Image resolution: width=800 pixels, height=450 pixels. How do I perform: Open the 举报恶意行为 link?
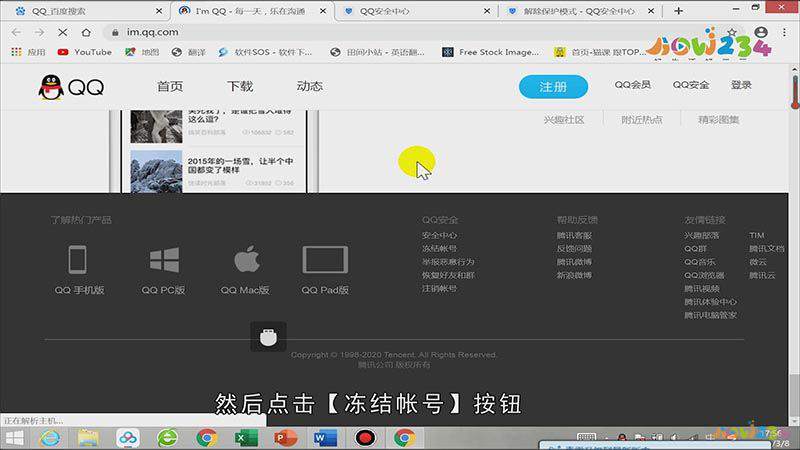pyautogui.click(x=448, y=262)
